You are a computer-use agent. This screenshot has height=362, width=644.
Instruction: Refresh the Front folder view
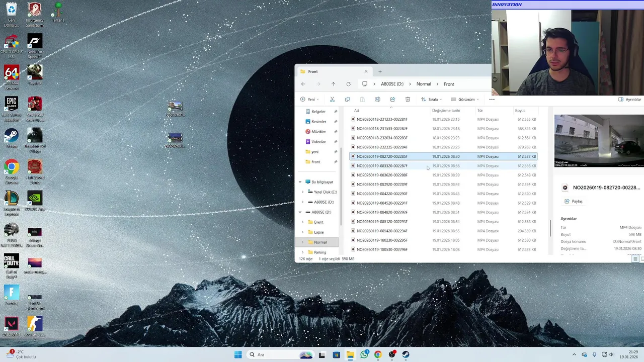click(348, 84)
